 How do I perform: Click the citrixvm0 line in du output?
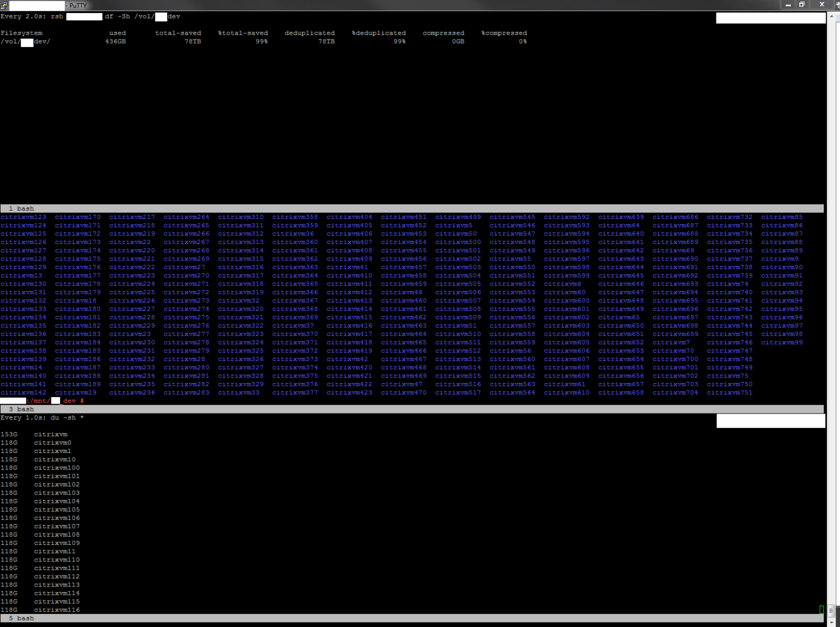52,442
